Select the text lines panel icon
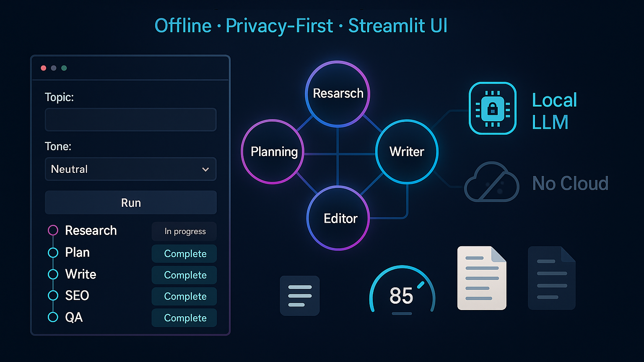This screenshot has width=644, height=362. [x=299, y=295]
